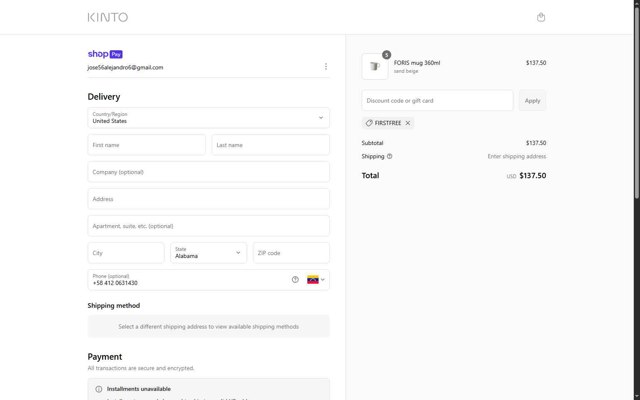Click the Subtotal label
This screenshot has width=640, height=400.
coord(372,143)
